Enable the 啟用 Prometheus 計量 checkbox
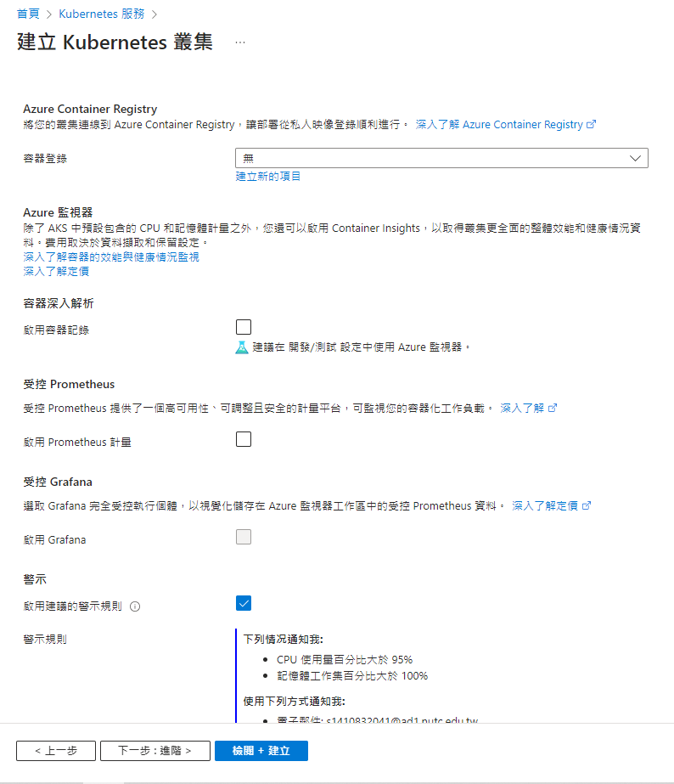Image resolution: width=674 pixels, height=784 pixels. (x=244, y=439)
